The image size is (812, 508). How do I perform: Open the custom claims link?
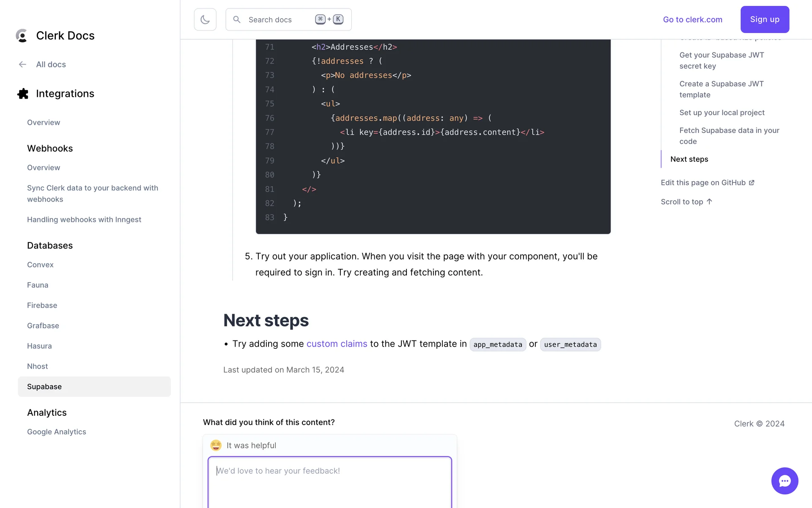[337, 344]
